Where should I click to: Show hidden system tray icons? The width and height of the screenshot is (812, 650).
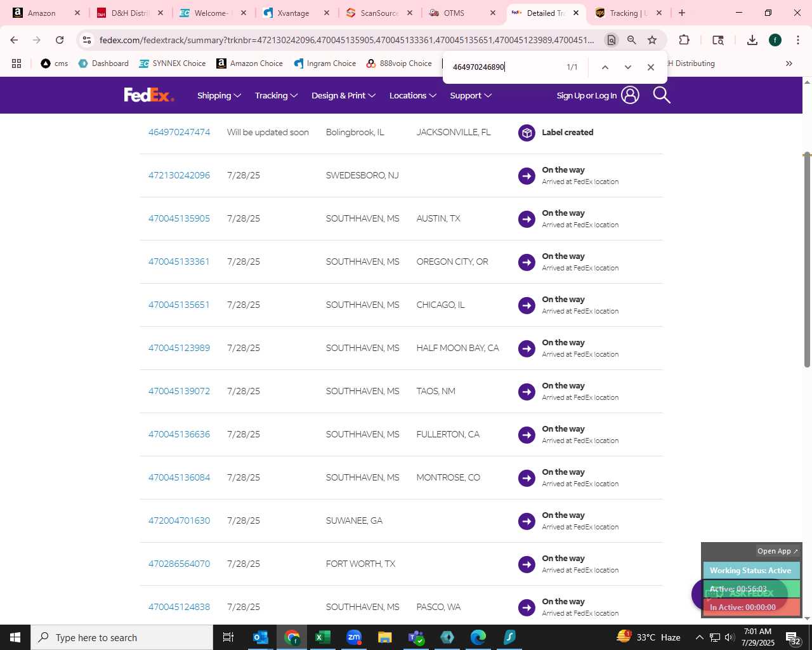point(699,637)
